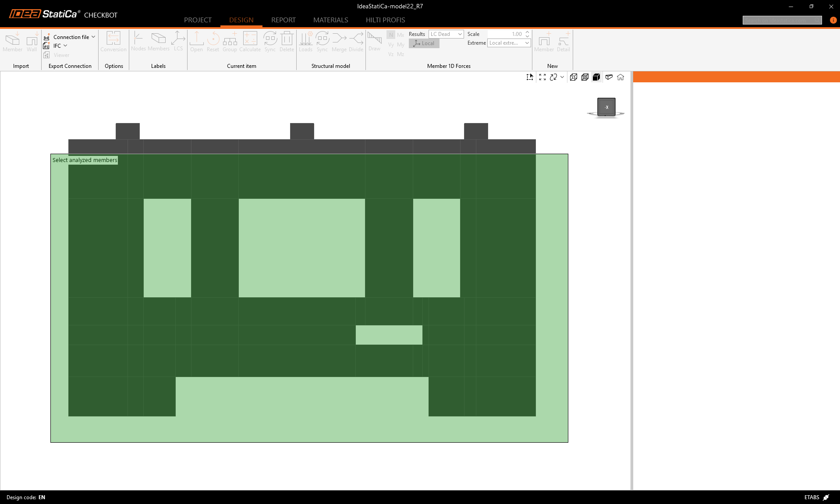
Task: Expand the Extreme Local extreme dropdown
Action: pyautogui.click(x=509, y=43)
